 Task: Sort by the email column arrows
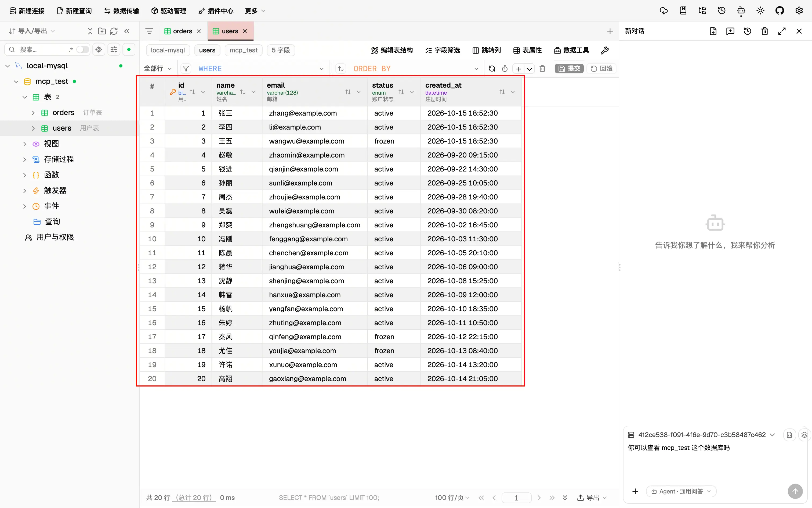click(x=348, y=92)
